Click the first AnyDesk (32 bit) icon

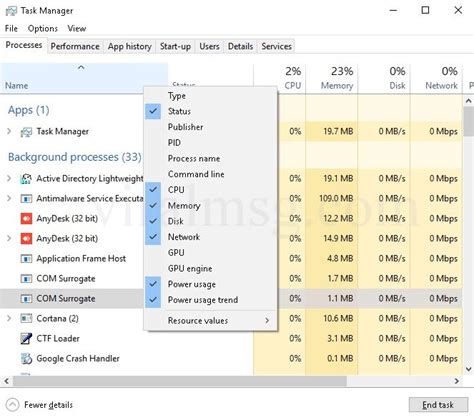click(x=26, y=219)
